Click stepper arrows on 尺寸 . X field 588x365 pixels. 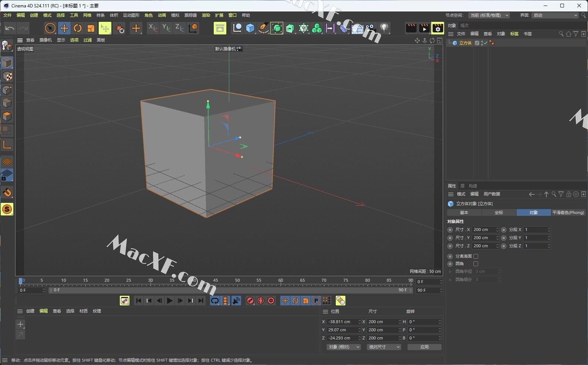(497, 230)
